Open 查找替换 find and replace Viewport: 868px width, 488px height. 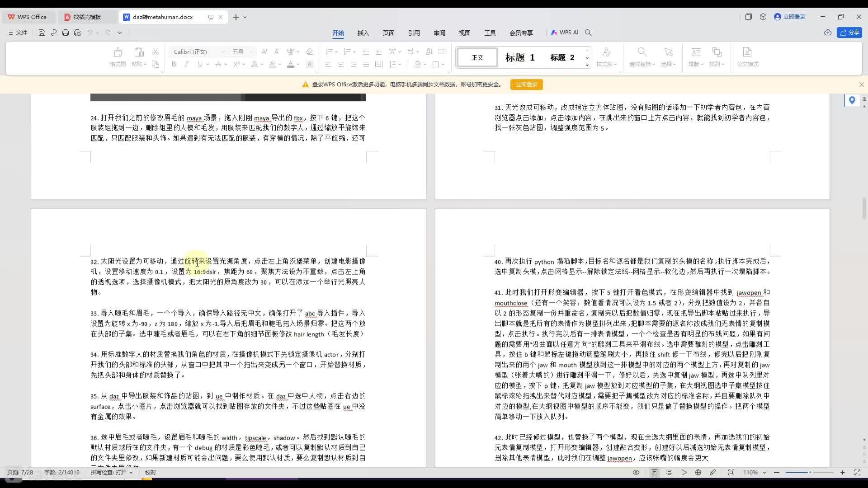pos(642,57)
